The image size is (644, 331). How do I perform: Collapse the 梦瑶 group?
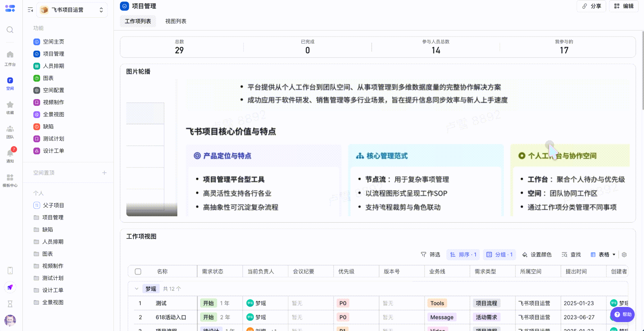(137, 289)
